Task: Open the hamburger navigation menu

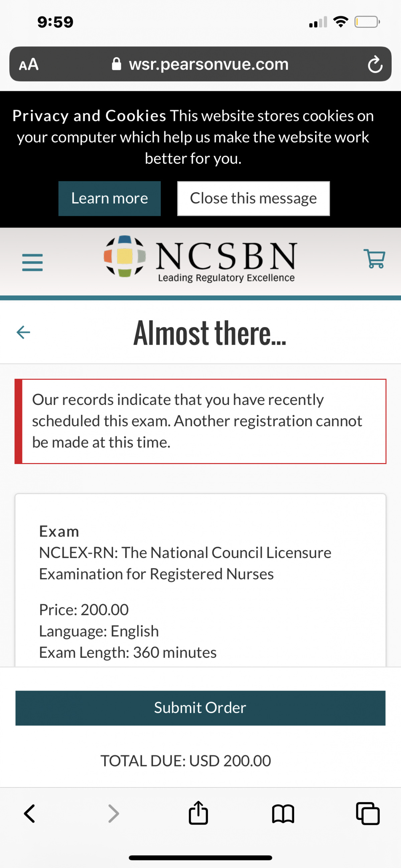Action: click(32, 262)
